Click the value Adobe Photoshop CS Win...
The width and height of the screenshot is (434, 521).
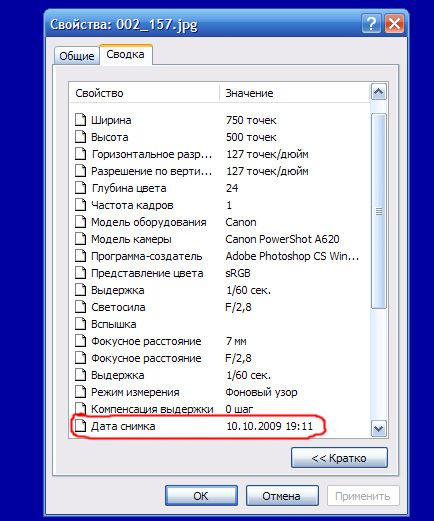[292, 256]
